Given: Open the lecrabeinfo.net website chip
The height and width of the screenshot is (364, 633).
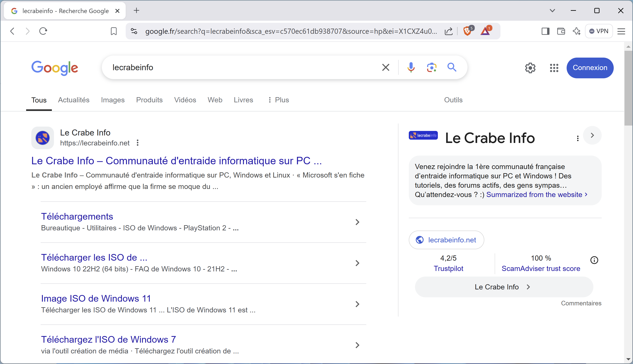Looking at the screenshot, I should [x=446, y=240].
